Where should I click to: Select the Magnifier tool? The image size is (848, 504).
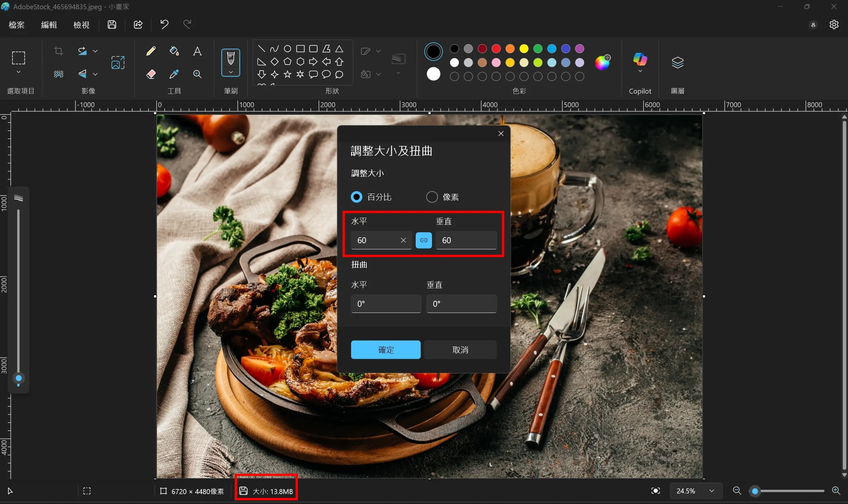pos(197,74)
